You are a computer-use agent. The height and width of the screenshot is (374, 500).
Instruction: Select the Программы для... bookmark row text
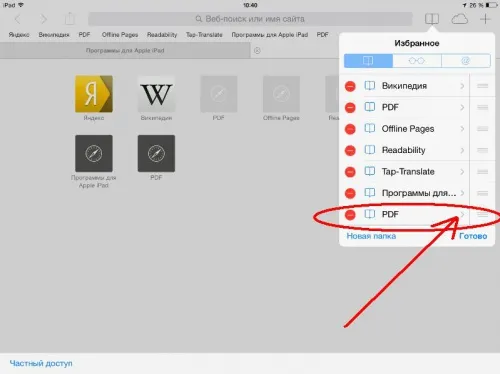click(419, 193)
